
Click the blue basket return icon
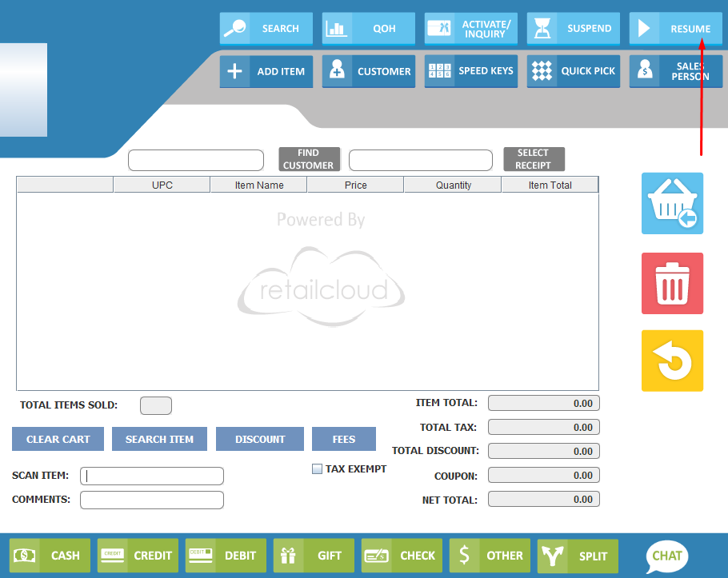pos(672,203)
